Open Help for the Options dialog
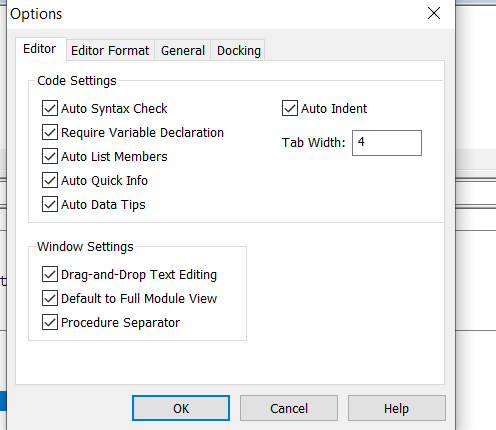 [397, 408]
